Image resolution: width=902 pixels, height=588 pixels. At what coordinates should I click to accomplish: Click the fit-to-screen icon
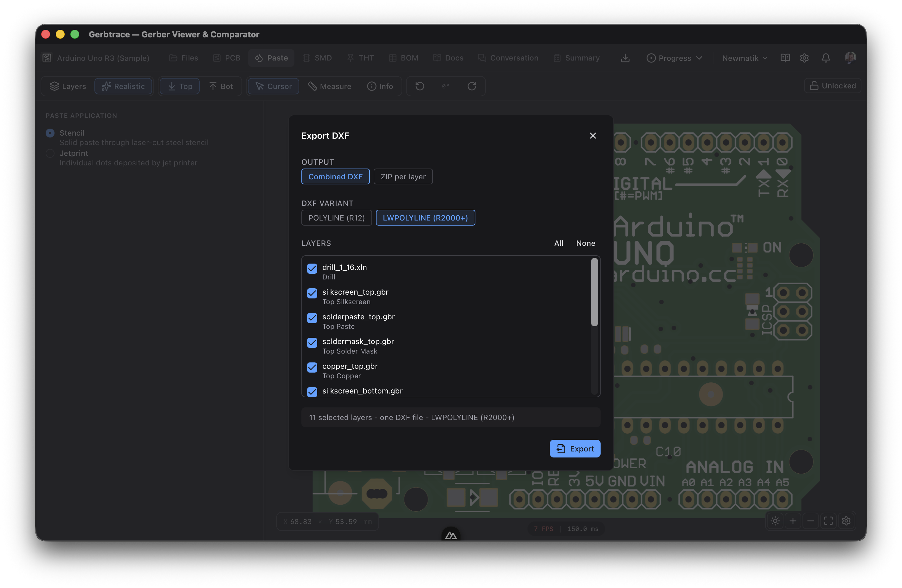828,521
